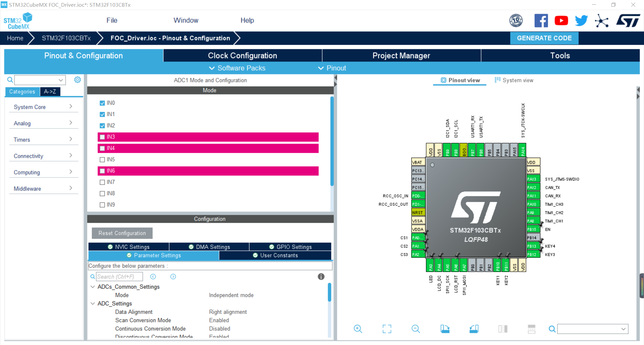Go to previous parameter search result
This screenshot has height=345, width=644.
[x=153, y=277]
